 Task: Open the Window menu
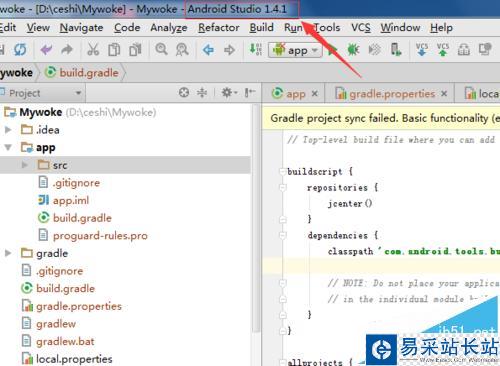[400, 28]
